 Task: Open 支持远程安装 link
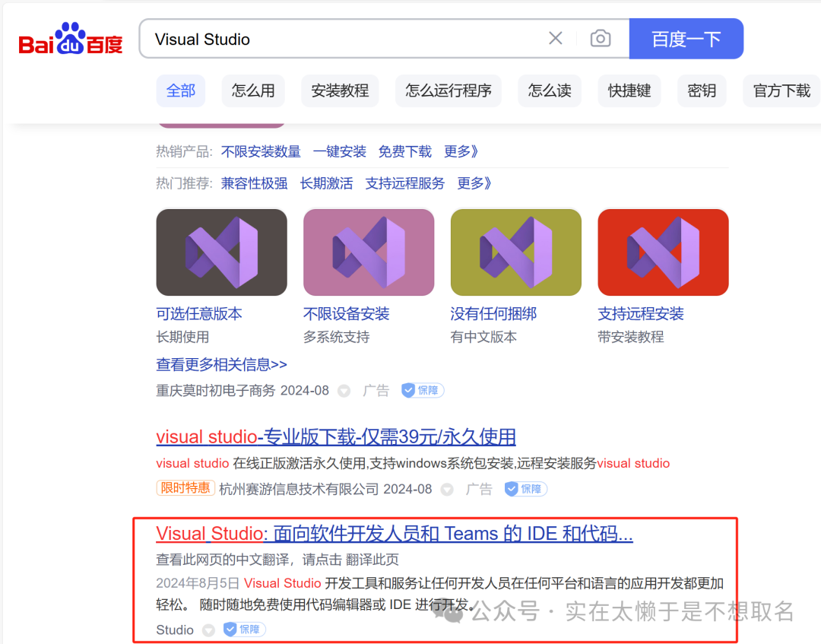pos(640,313)
